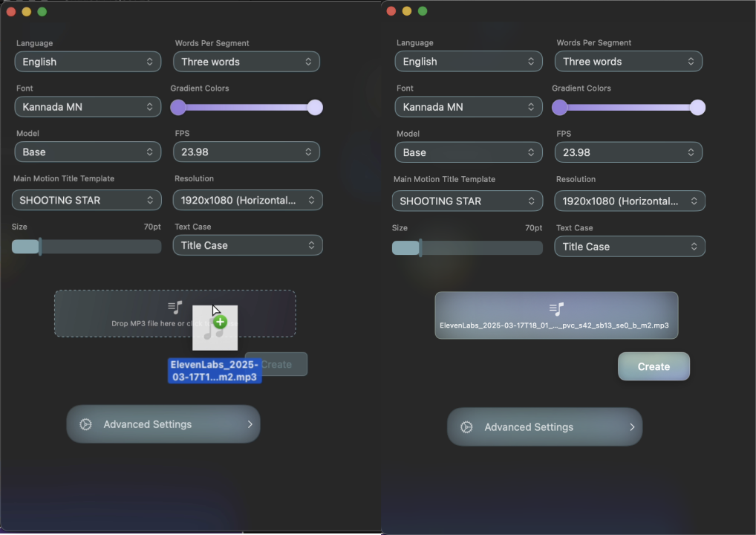Click the chevron arrow on Advanced Settings
The image size is (756, 535).
pyautogui.click(x=250, y=424)
